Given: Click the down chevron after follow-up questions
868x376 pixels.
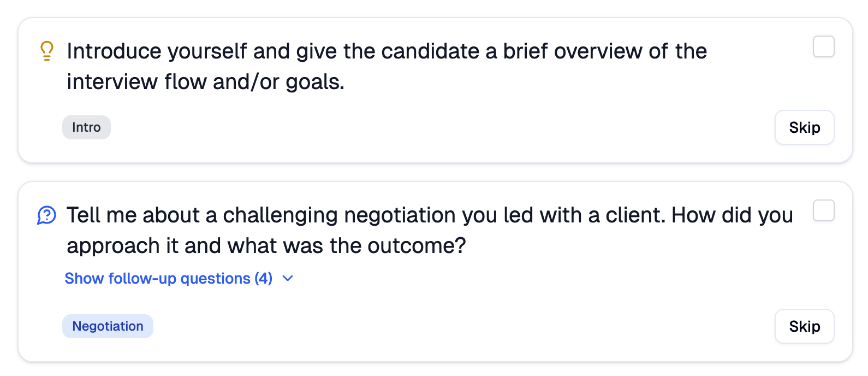Looking at the screenshot, I should (288, 279).
